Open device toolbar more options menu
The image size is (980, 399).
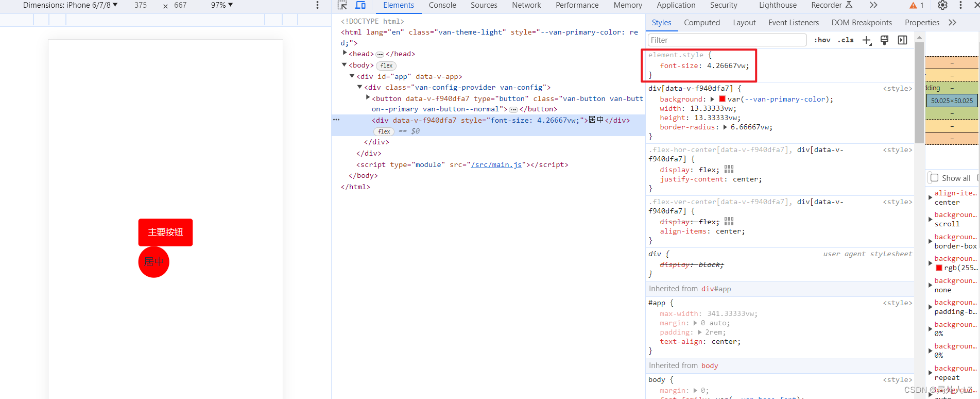pos(317,5)
